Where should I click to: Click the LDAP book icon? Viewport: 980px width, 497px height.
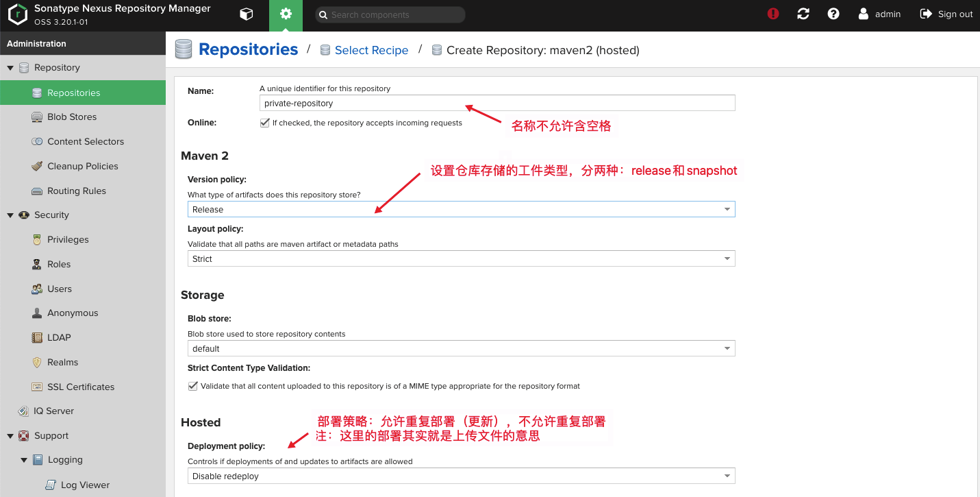[37, 338]
